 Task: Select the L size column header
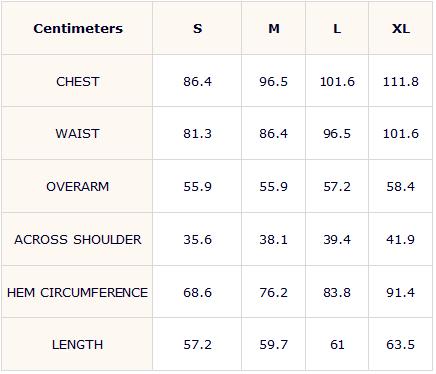[337, 29]
